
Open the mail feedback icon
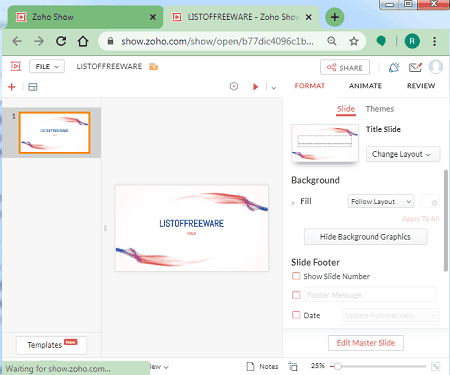tap(415, 67)
